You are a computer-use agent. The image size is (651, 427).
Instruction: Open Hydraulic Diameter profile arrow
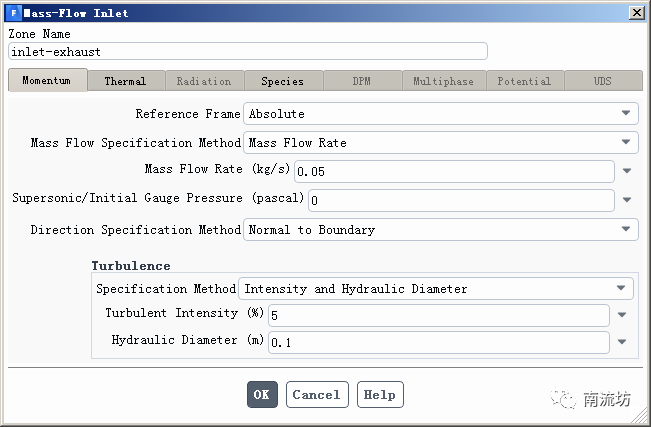tap(622, 342)
